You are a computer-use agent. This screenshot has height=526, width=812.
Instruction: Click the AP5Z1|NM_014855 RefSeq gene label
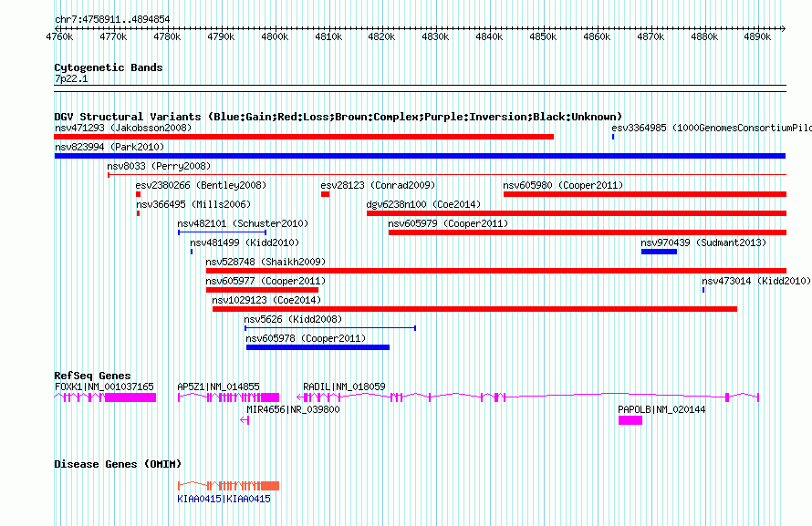coord(219,387)
